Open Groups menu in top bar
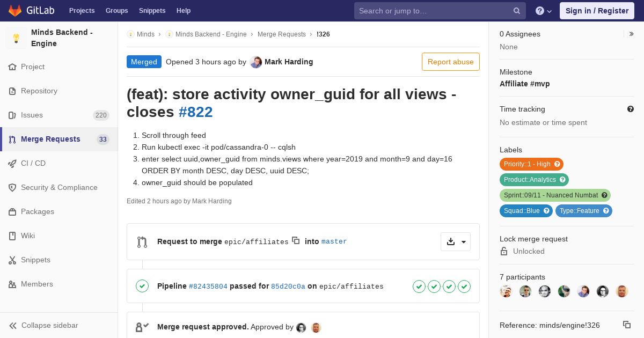The height and width of the screenshot is (338, 644). point(117,11)
